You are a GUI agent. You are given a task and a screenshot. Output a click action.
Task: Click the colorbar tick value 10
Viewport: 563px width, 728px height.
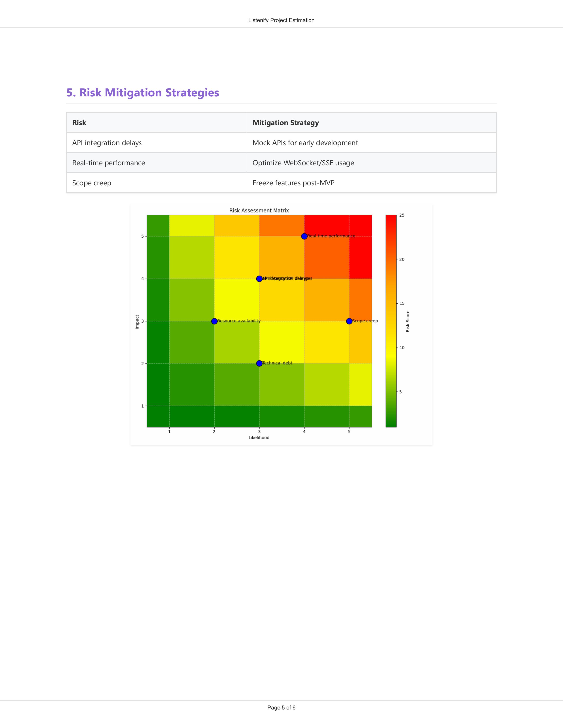pyautogui.click(x=402, y=348)
